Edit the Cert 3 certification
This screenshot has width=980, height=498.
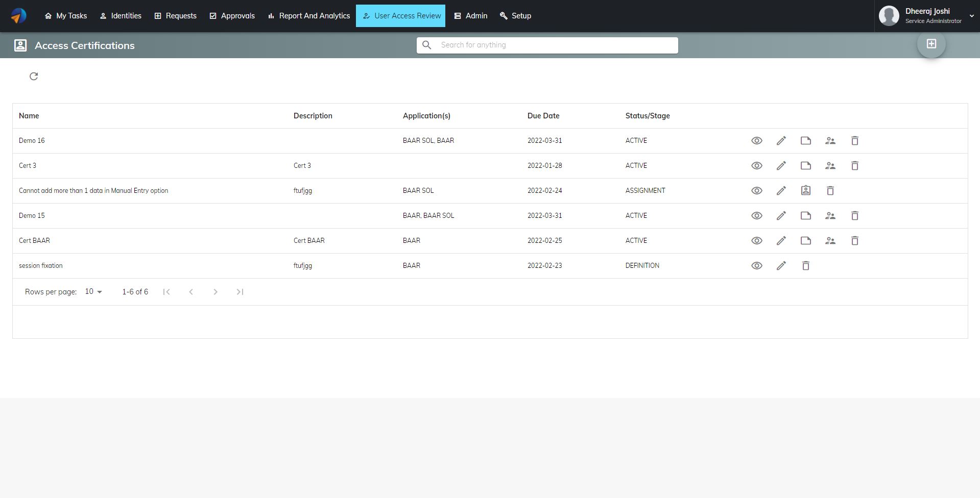781,165
